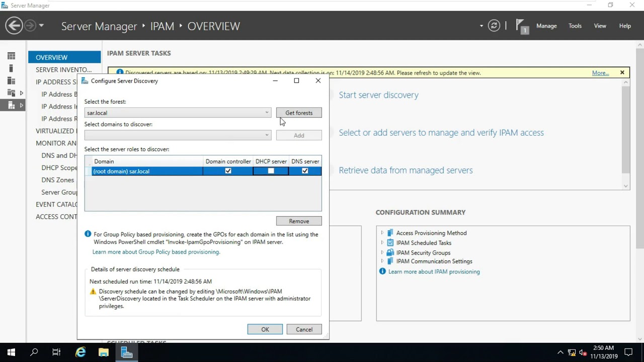Dismiss the yellow notification bar

coord(622,72)
